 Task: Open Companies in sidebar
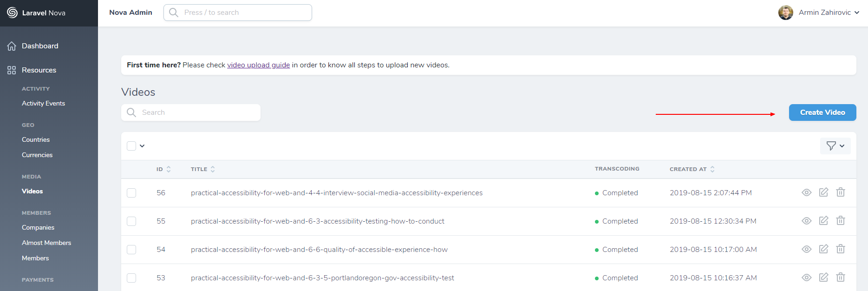[38, 227]
